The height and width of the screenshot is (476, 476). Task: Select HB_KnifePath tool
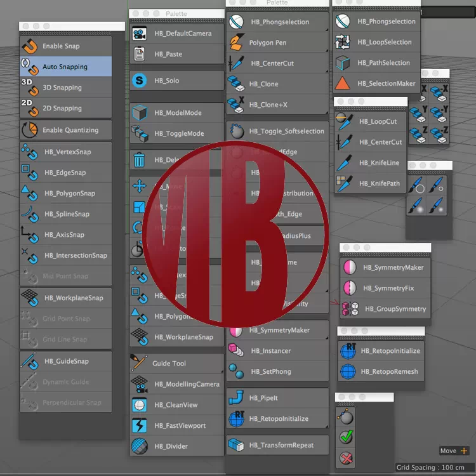370,183
